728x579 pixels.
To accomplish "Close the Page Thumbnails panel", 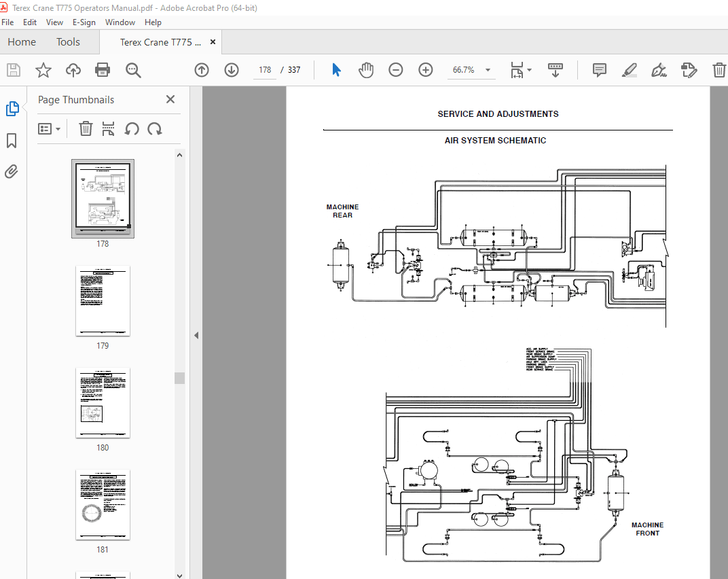I will [170, 99].
